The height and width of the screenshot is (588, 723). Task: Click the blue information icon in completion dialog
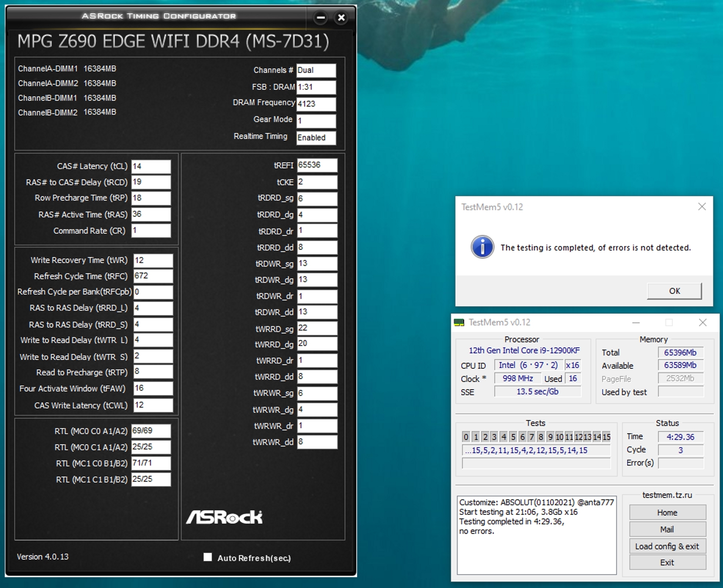pos(483,247)
